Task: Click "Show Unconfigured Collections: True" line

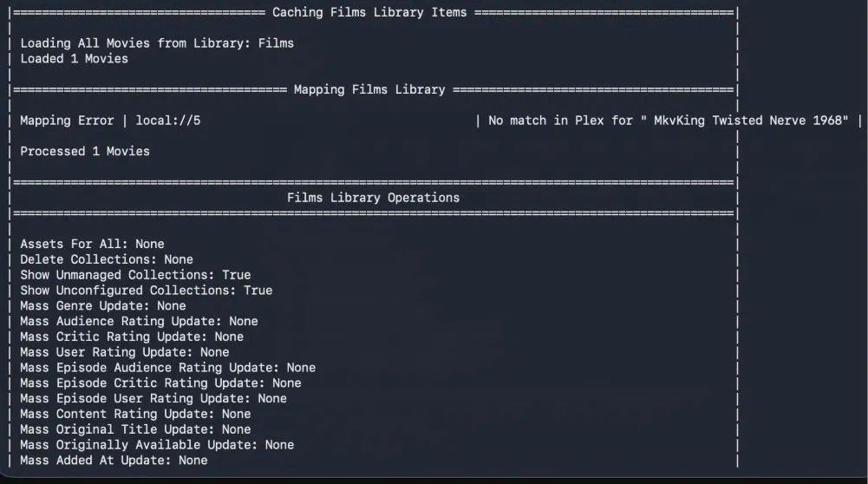Action: [x=146, y=291]
